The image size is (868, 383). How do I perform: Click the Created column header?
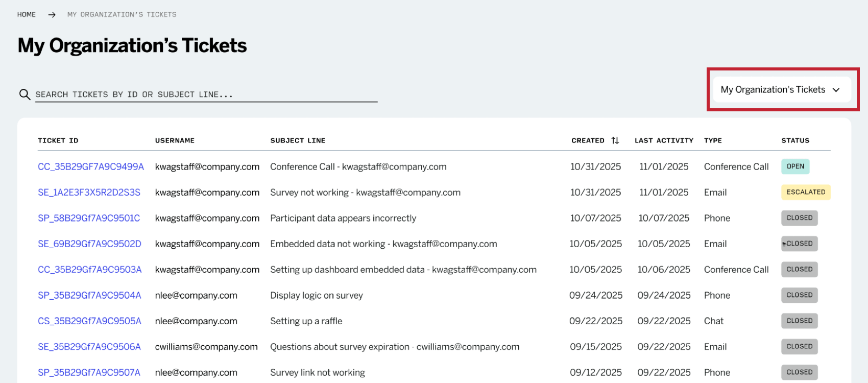click(x=588, y=140)
